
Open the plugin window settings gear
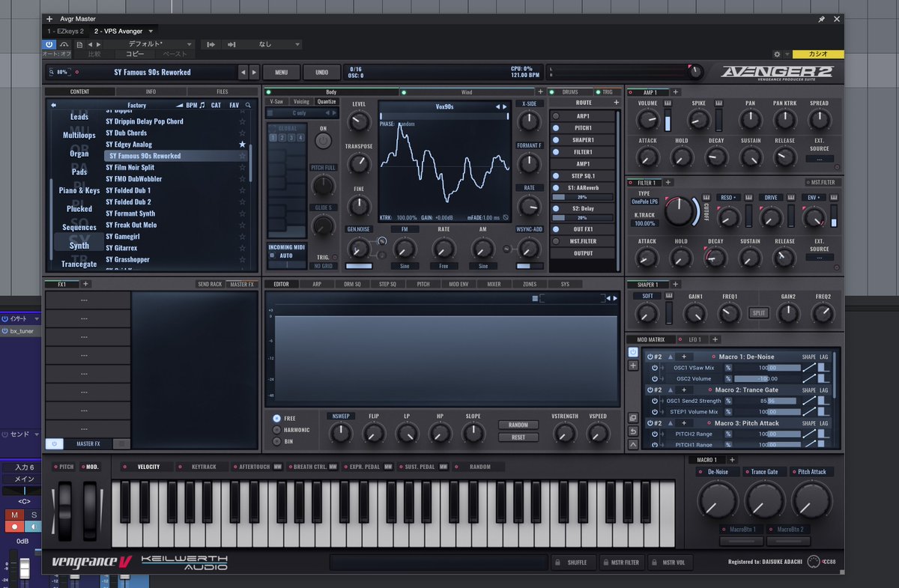(777, 54)
